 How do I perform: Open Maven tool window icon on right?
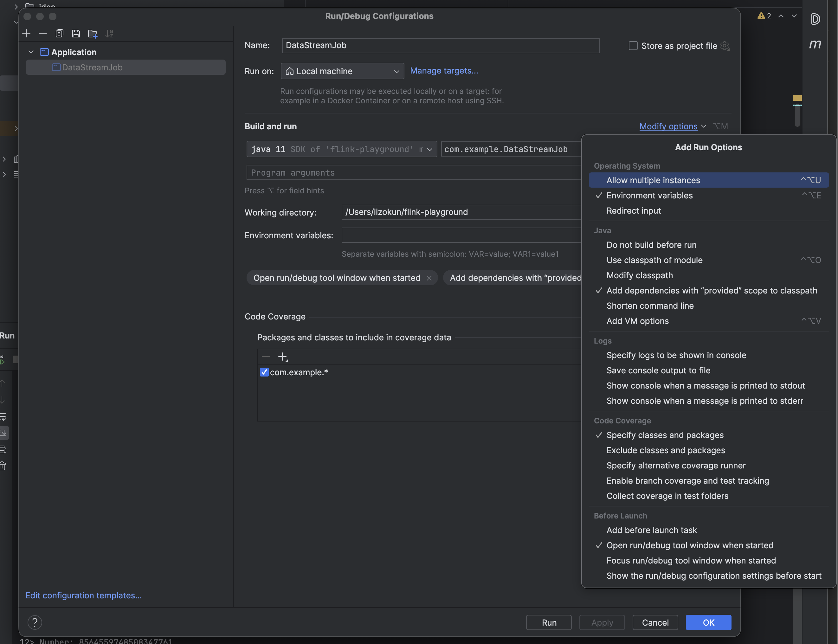click(815, 44)
